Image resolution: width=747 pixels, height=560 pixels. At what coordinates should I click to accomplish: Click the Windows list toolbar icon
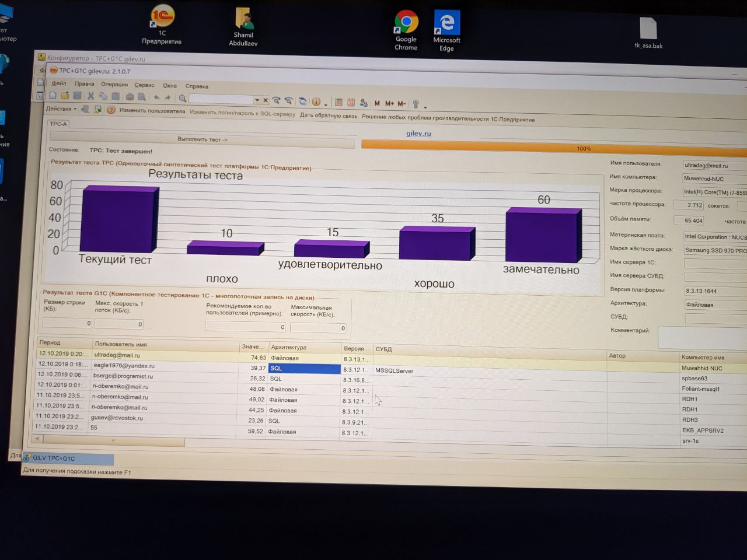[x=303, y=101]
